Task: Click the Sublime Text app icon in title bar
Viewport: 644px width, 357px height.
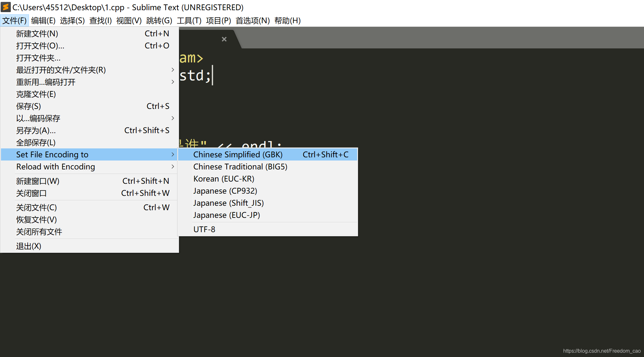Action: point(6,7)
